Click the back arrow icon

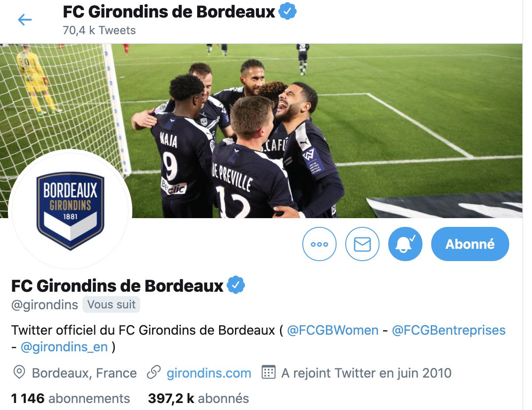[25, 20]
